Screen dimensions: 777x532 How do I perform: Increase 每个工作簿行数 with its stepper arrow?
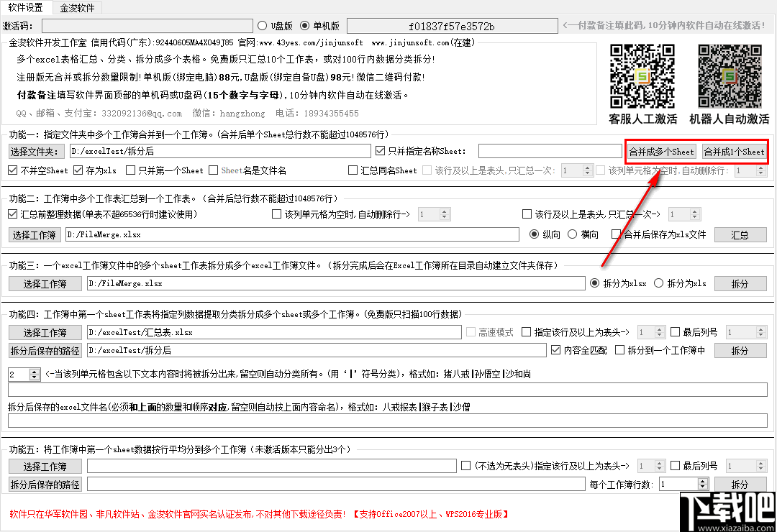[702, 481]
